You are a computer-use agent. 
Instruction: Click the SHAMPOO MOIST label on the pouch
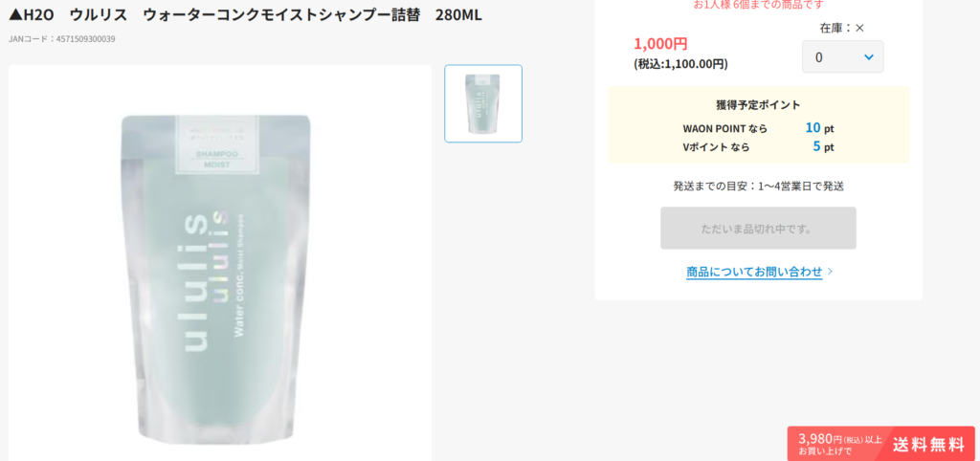pos(212,160)
